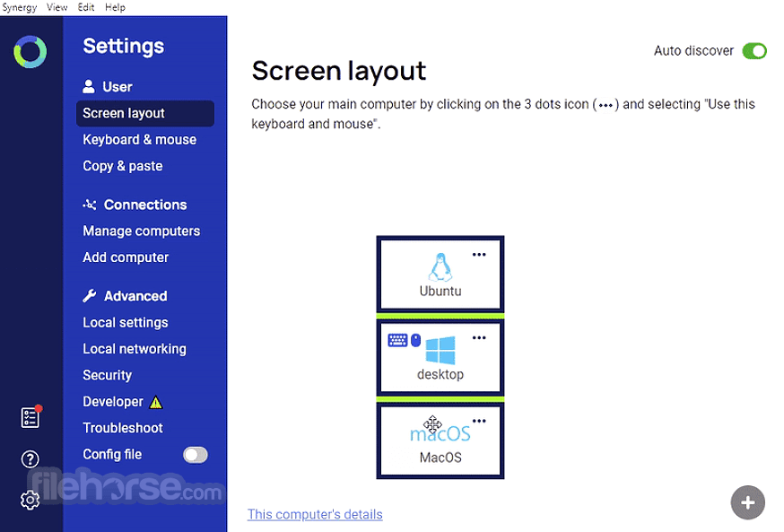Open the Edit menu
784x532 pixels.
pyautogui.click(x=86, y=7)
